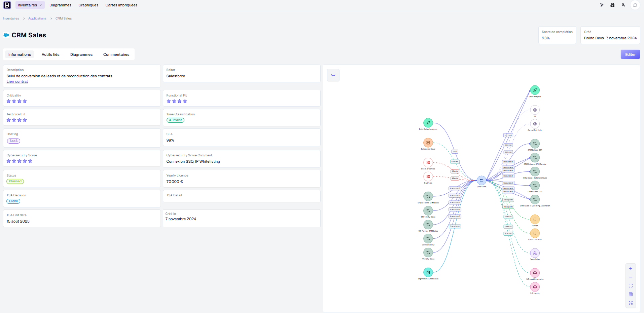Open the Cartes imbriquées menu
The width and height of the screenshot is (644, 313).
[121, 5]
